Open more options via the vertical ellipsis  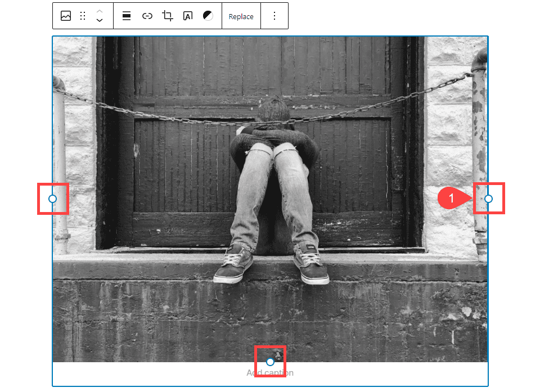pos(274,16)
